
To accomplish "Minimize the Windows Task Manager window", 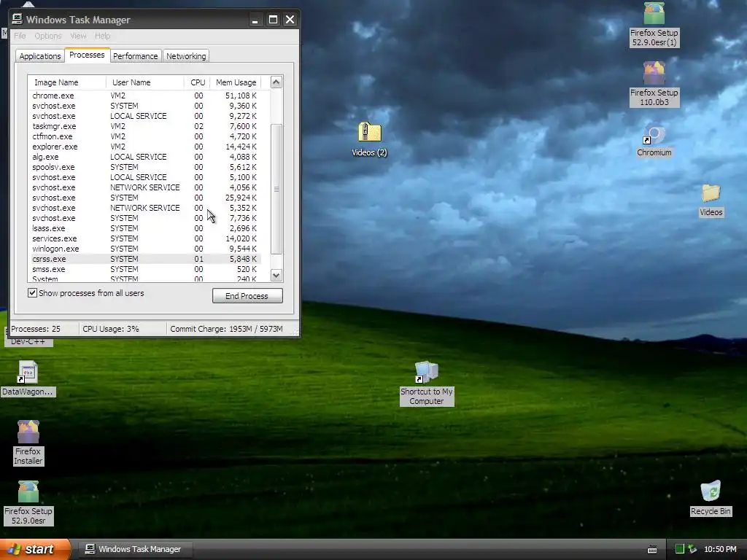I will 255,20.
